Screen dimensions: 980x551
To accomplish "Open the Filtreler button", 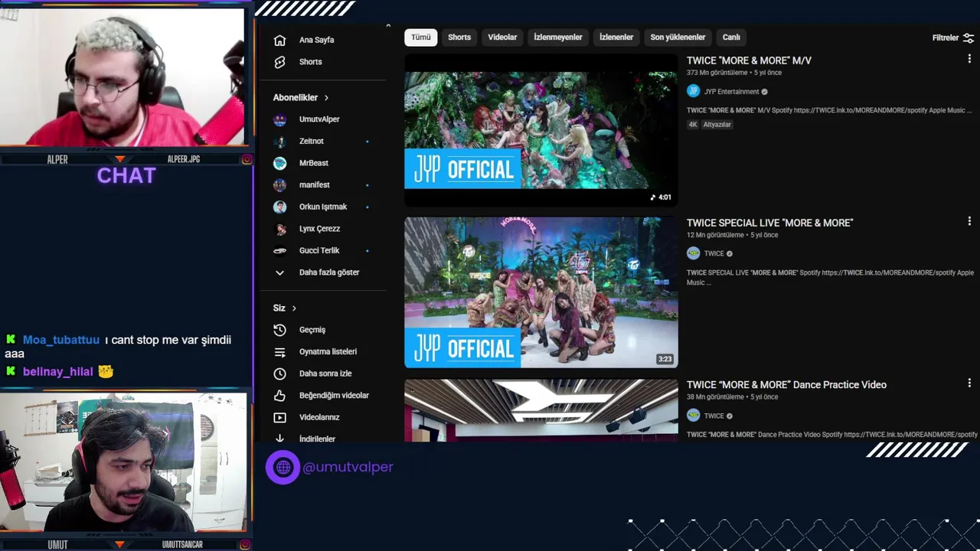I will 952,37.
